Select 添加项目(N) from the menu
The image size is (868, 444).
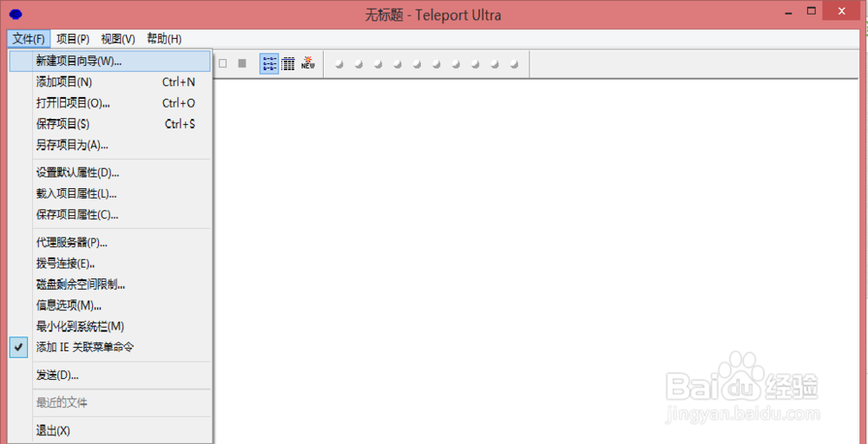point(110,82)
